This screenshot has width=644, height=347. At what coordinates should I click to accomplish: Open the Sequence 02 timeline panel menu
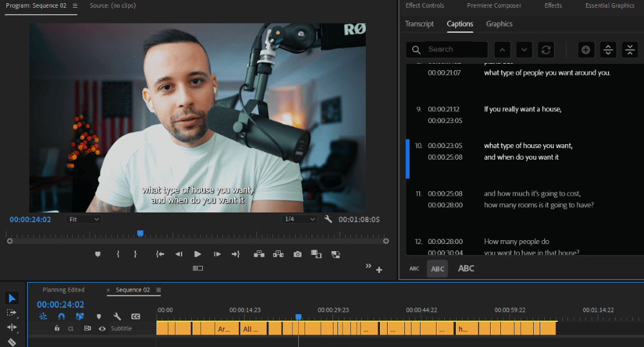pos(158,290)
